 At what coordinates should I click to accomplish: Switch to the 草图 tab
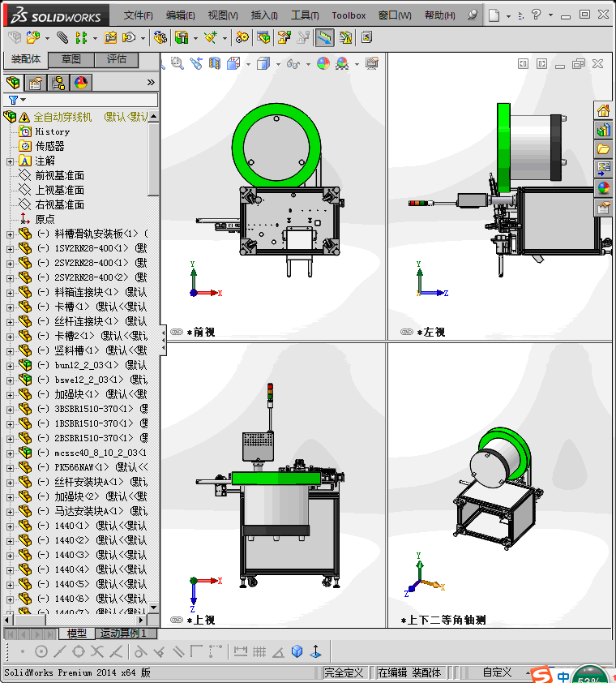71,59
